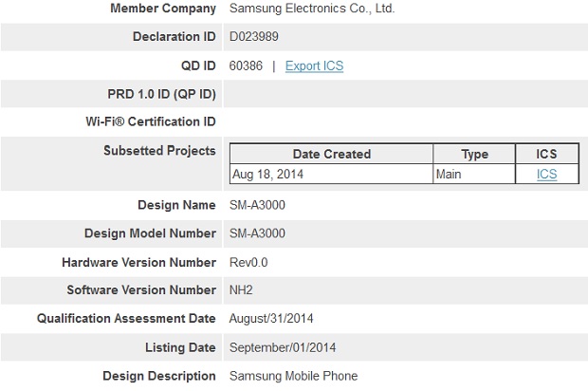Click the Design Description label

coord(159,376)
